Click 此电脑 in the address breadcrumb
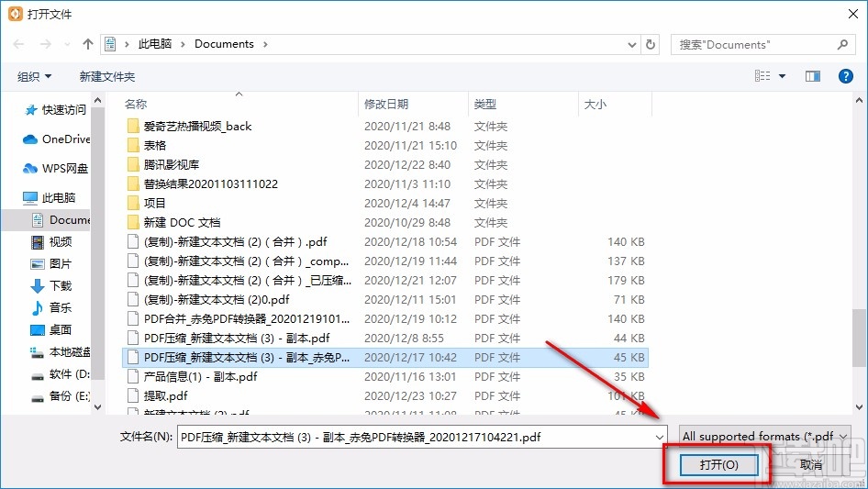The image size is (868, 489). click(155, 44)
